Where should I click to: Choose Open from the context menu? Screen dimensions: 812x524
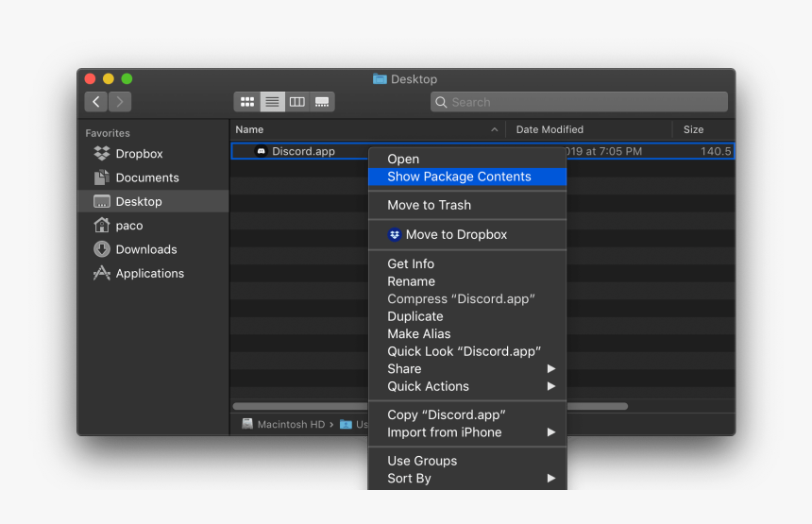pos(467,159)
